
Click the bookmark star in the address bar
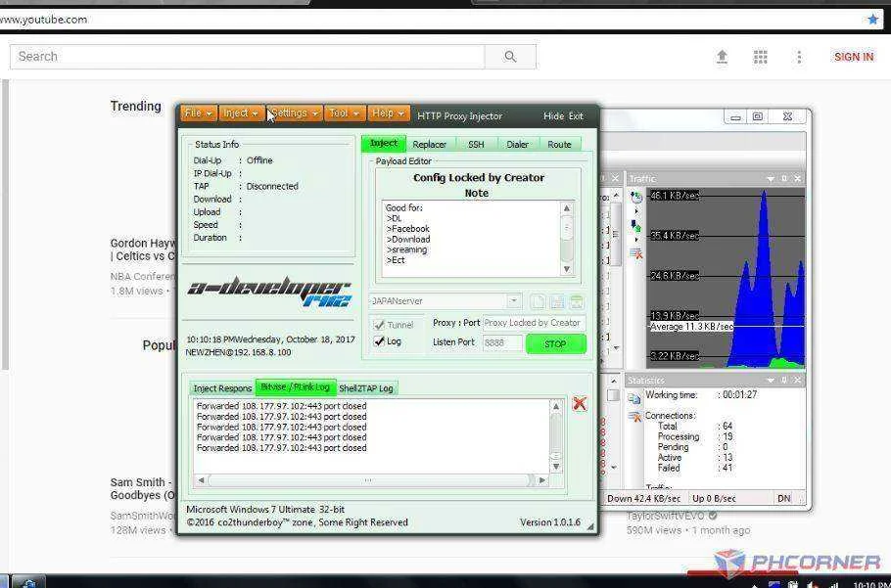pos(872,20)
